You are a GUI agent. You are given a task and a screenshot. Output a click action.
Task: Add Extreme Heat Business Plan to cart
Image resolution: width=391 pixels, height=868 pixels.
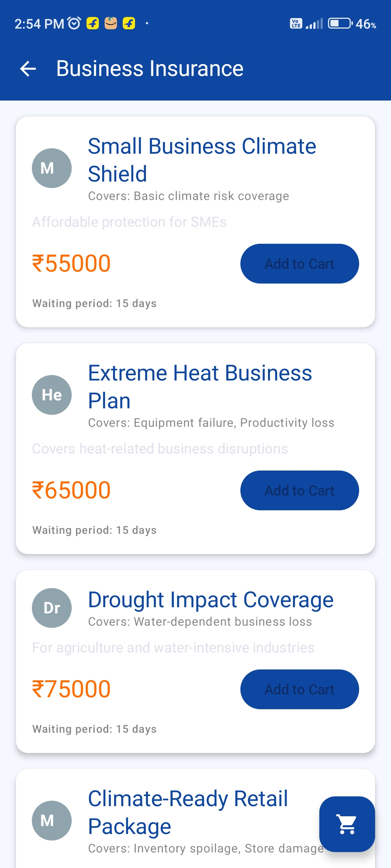tap(299, 490)
